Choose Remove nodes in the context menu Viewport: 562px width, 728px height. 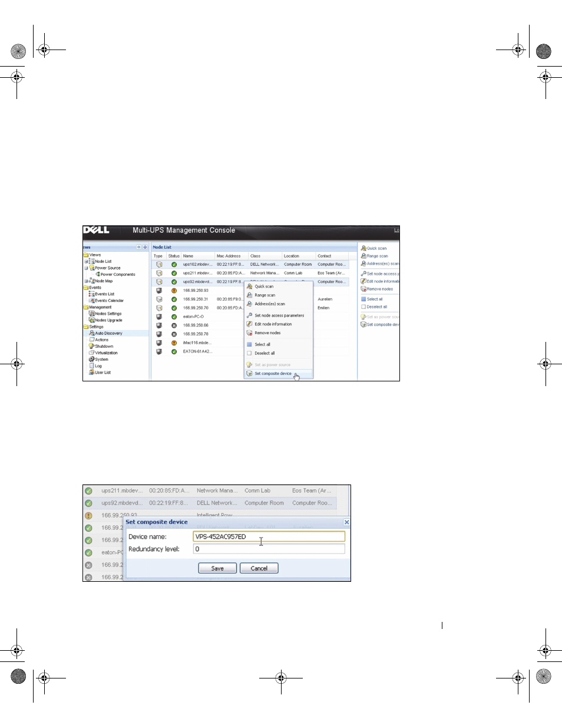point(278,333)
